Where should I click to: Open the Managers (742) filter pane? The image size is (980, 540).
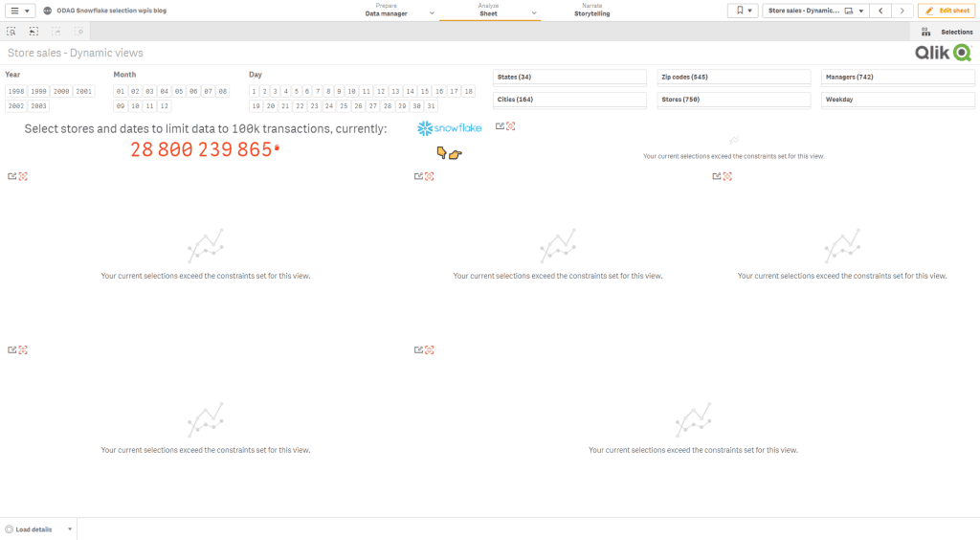point(897,77)
